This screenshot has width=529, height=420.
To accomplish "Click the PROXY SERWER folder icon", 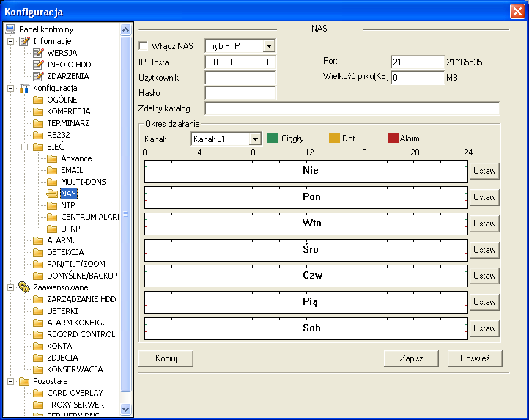I will 38,405.
